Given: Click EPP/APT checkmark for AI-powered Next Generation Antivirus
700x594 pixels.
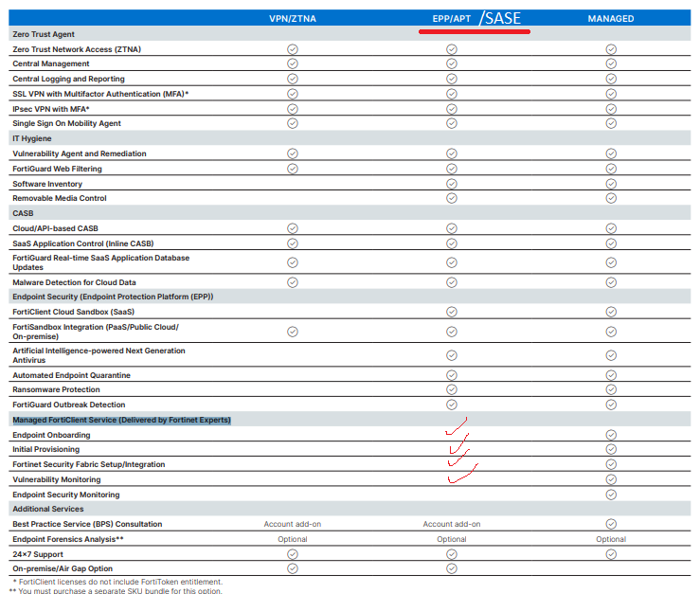Looking at the screenshot, I should (x=452, y=355).
